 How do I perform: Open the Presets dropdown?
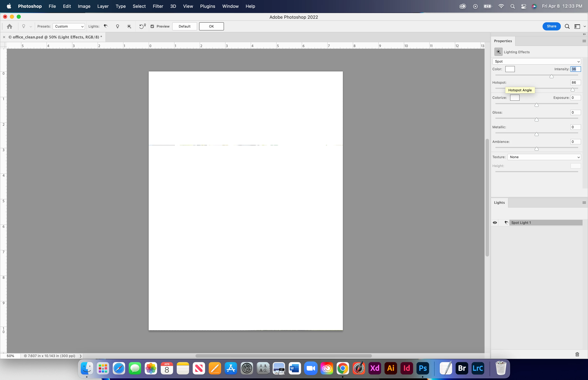69,26
